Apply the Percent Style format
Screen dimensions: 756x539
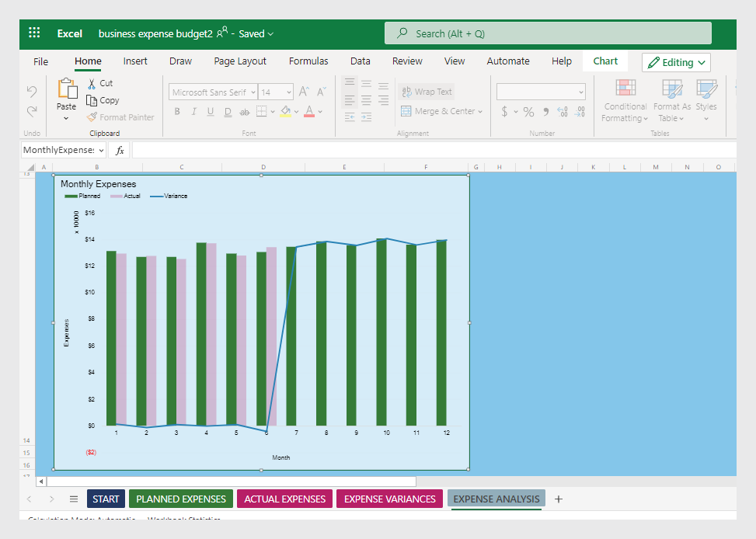(x=528, y=112)
